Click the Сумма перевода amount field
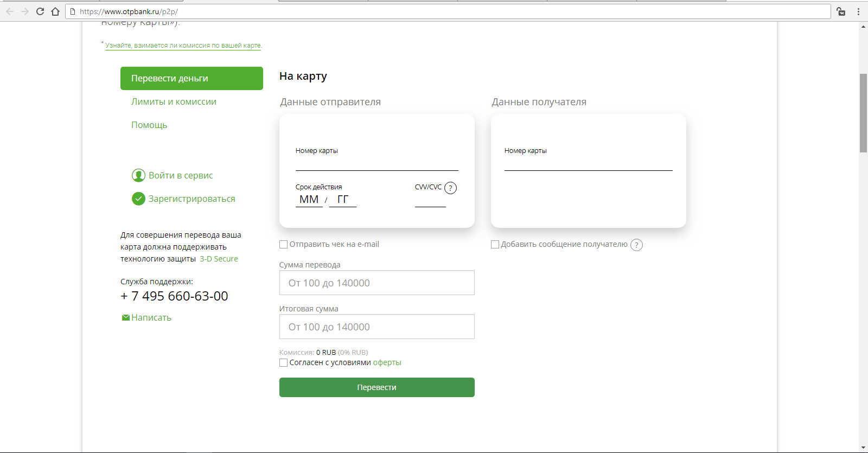This screenshot has height=453, width=868. point(376,283)
